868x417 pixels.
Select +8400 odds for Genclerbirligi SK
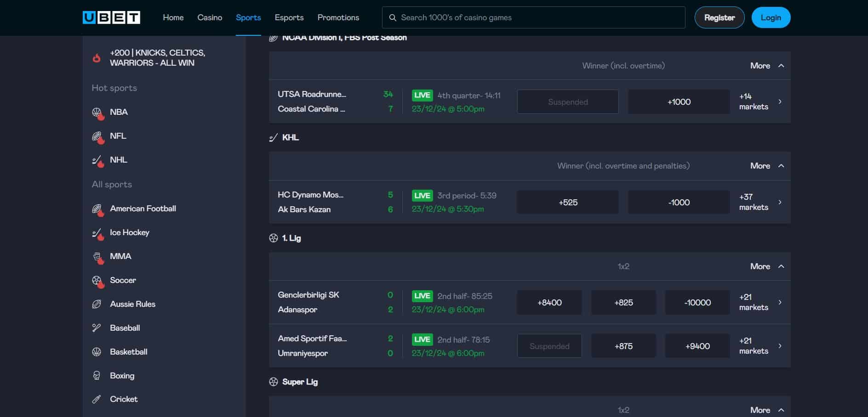(x=549, y=303)
